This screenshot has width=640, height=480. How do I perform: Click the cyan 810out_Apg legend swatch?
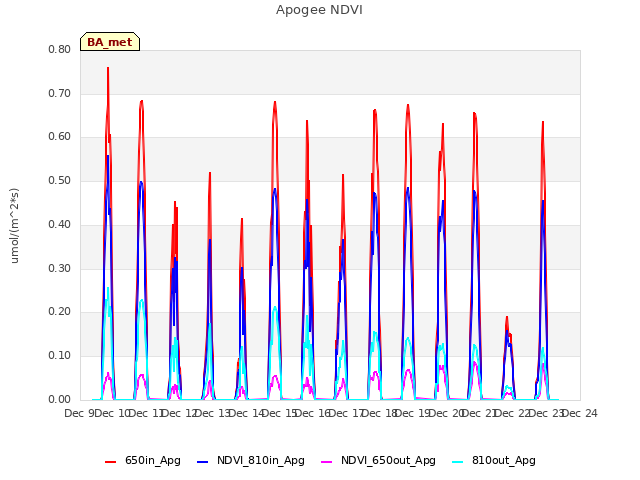[458, 461]
